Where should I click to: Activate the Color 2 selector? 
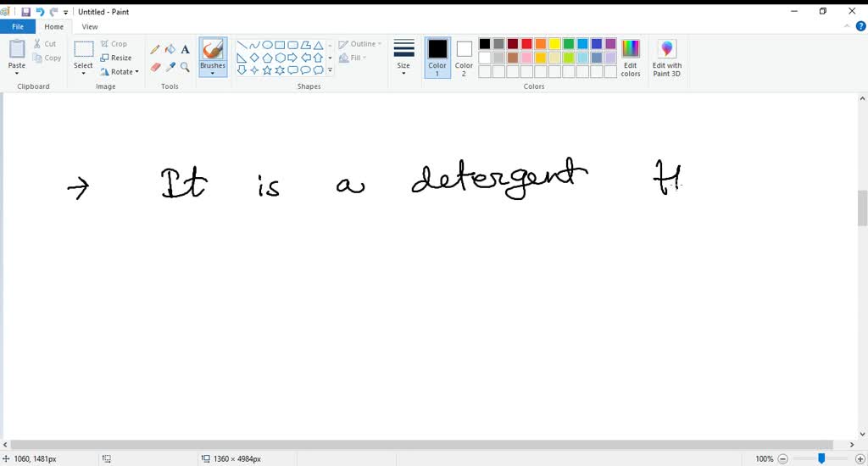click(464, 57)
